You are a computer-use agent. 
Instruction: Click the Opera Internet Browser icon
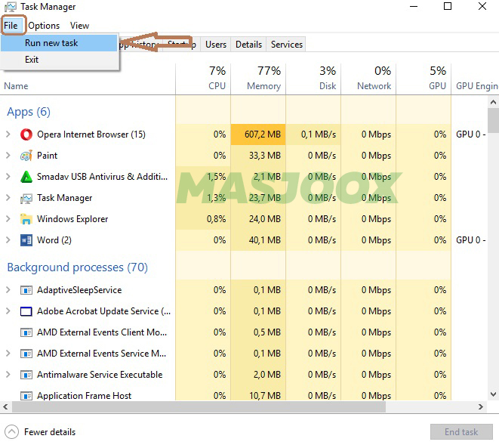click(x=26, y=134)
